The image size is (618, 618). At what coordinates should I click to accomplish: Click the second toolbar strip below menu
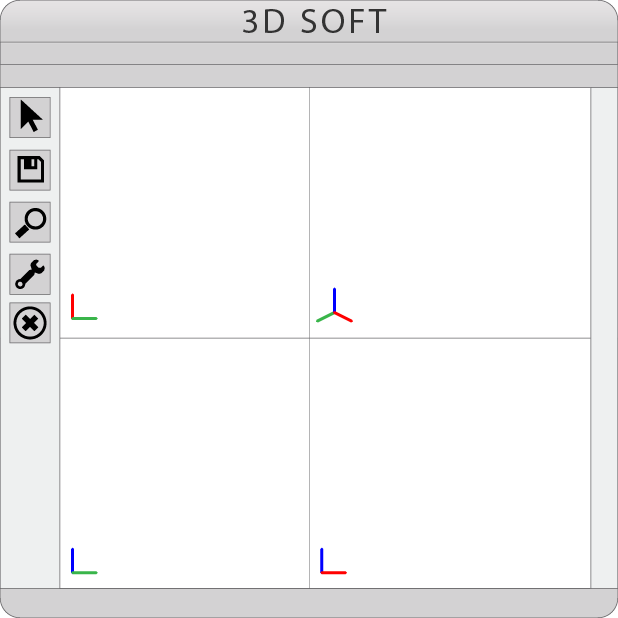click(309, 76)
